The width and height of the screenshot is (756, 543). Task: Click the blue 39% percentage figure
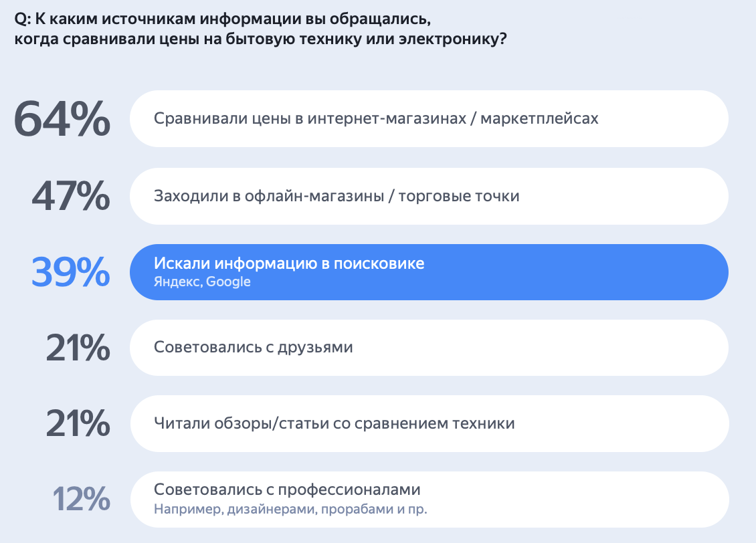coord(70,272)
